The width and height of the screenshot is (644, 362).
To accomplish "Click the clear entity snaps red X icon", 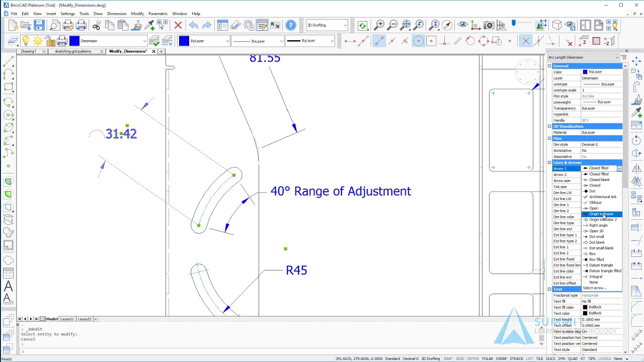I will pos(570,42).
